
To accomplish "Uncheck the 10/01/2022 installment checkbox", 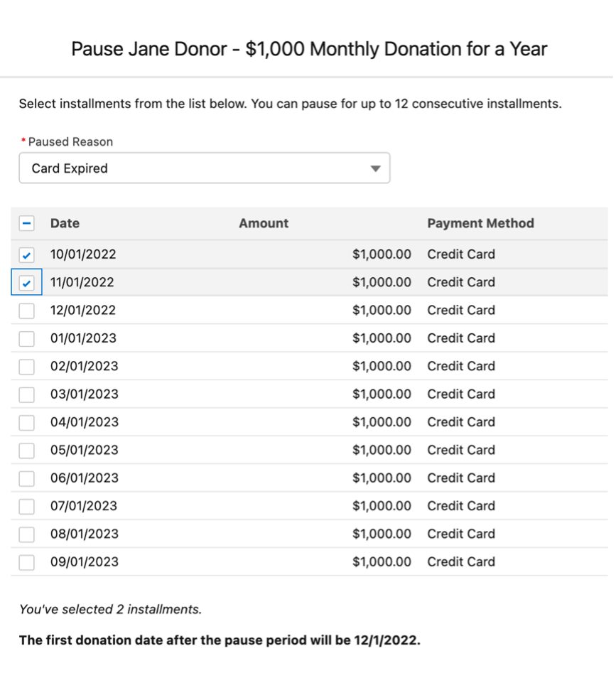I will [26, 255].
